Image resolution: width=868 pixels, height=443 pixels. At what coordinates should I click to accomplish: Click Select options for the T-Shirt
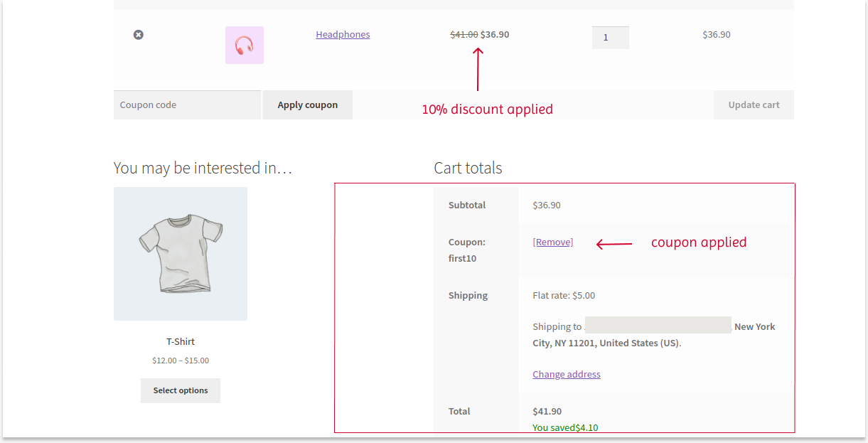180,390
